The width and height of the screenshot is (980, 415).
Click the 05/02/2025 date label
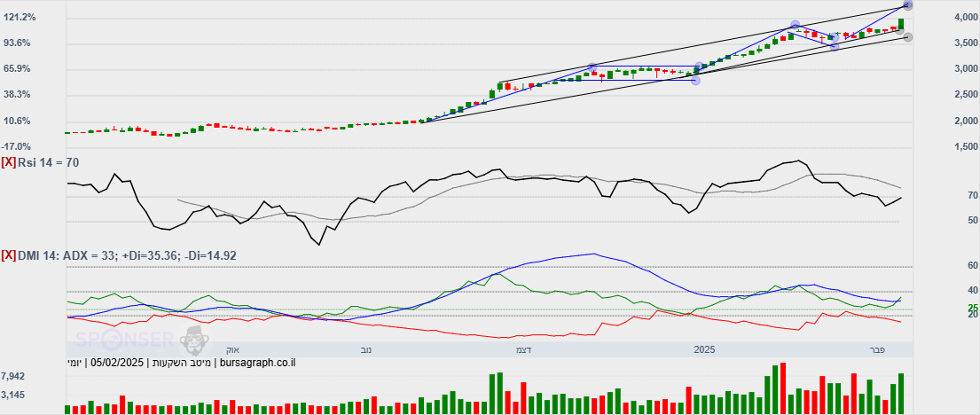click(x=117, y=362)
